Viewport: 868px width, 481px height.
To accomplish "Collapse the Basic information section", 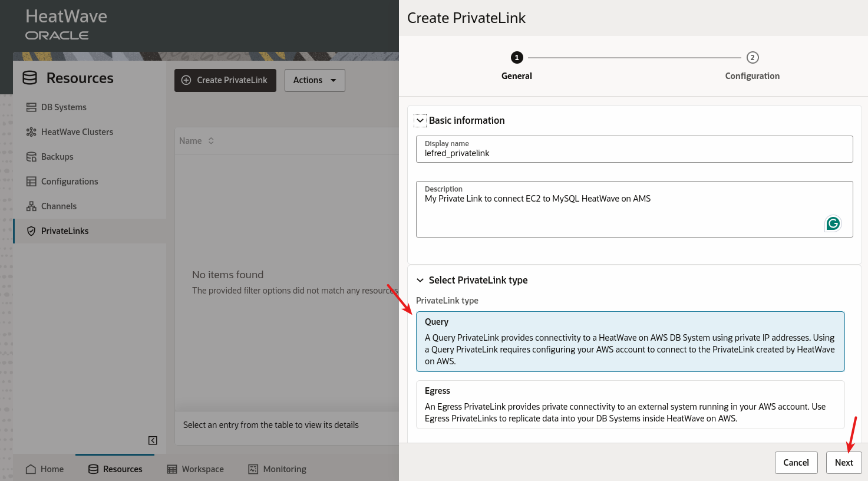I will [420, 120].
